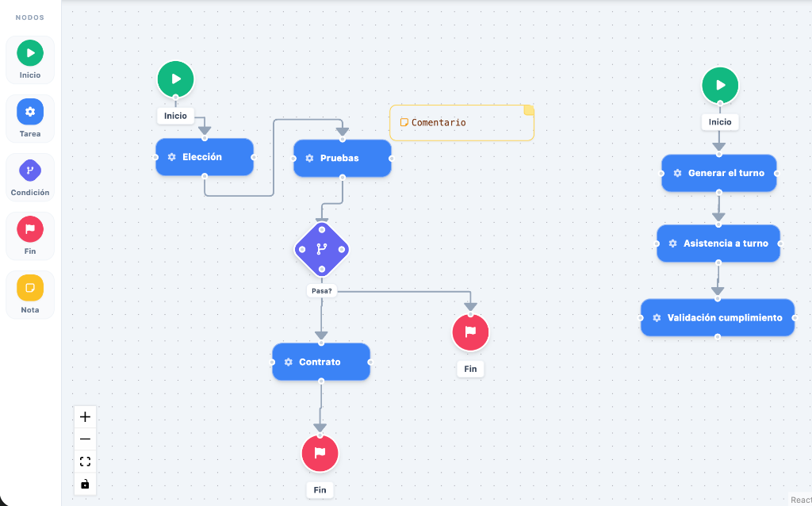Click the green start node above Generar el turno
Screen dimensions: 812x506
click(720, 85)
